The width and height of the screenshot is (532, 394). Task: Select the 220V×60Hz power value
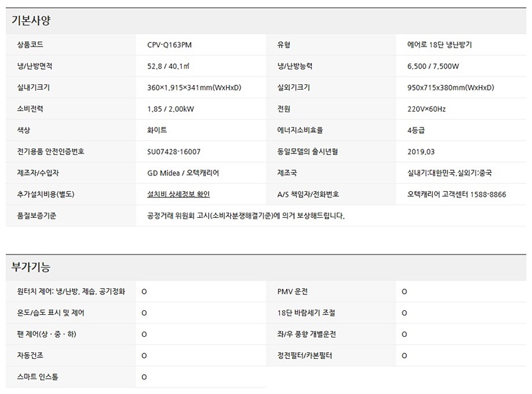pos(426,109)
